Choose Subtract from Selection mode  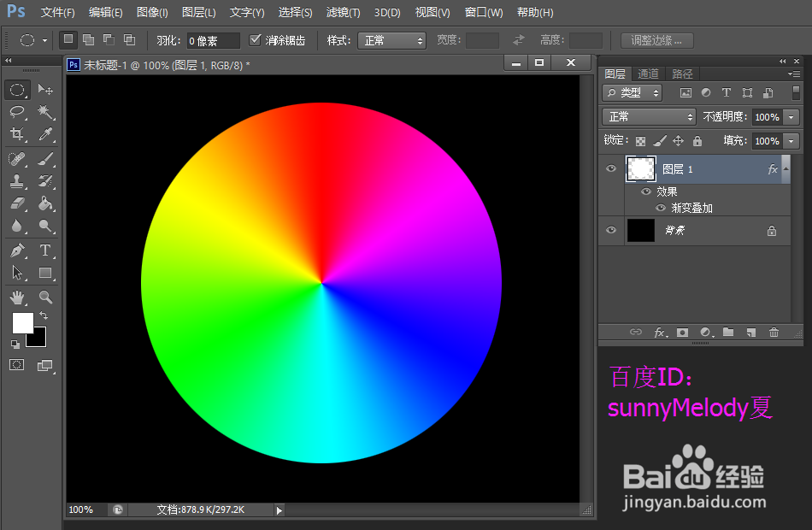click(109, 40)
